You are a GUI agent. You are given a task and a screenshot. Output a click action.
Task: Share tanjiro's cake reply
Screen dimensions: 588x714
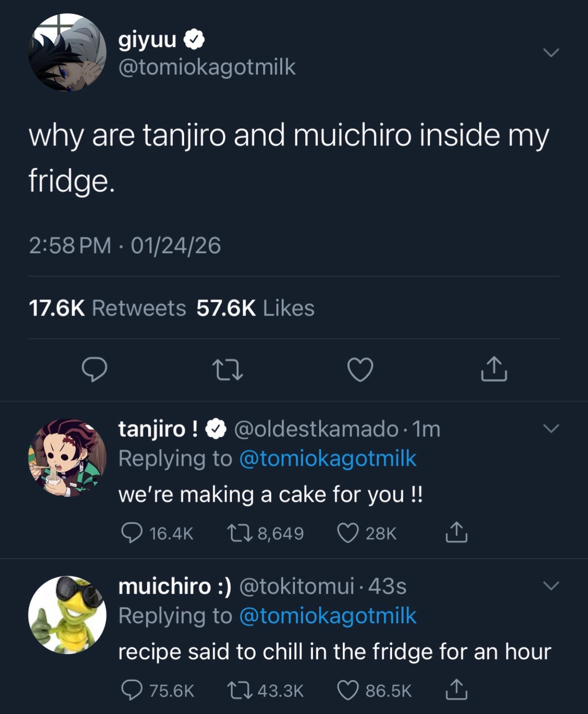click(456, 532)
